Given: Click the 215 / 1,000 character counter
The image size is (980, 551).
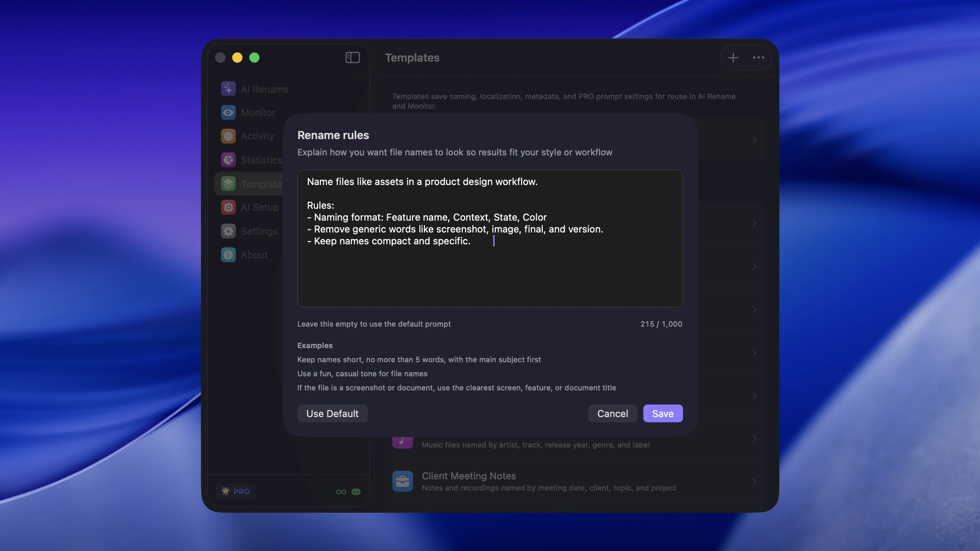Looking at the screenshot, I should click(661, 324).
